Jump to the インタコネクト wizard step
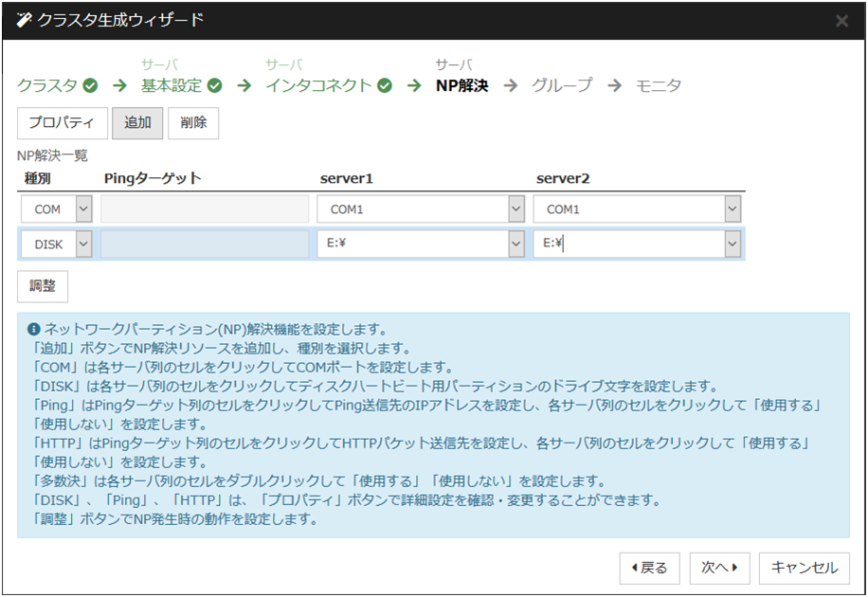Image resolution: width=868 pixels, height=597 pixels. [x=318, y=86]
